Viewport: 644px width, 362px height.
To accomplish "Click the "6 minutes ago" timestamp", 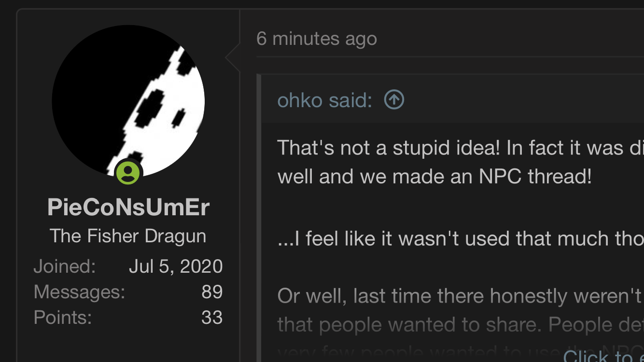I will [x=317, y=39].
